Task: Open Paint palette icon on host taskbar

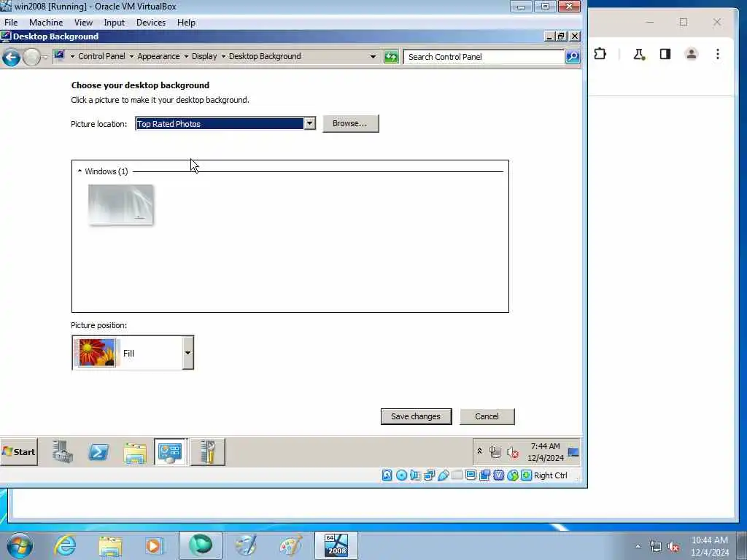Action: (290, 545)
